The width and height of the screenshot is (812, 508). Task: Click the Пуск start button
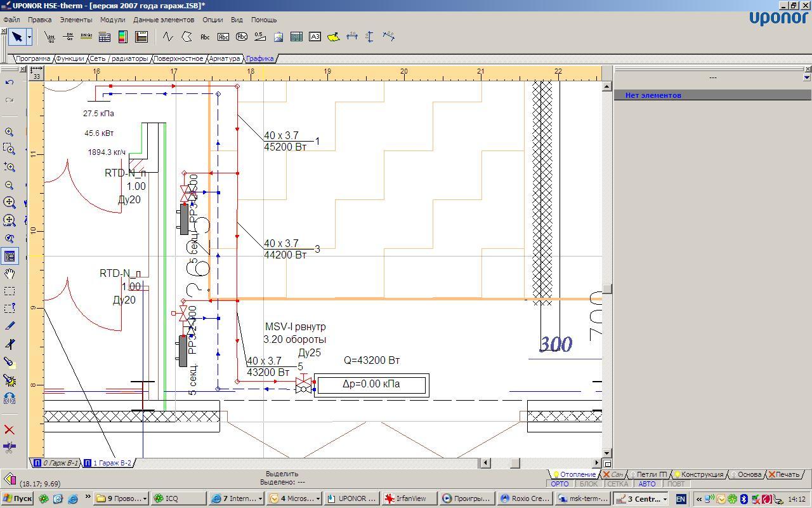[17, 499]
